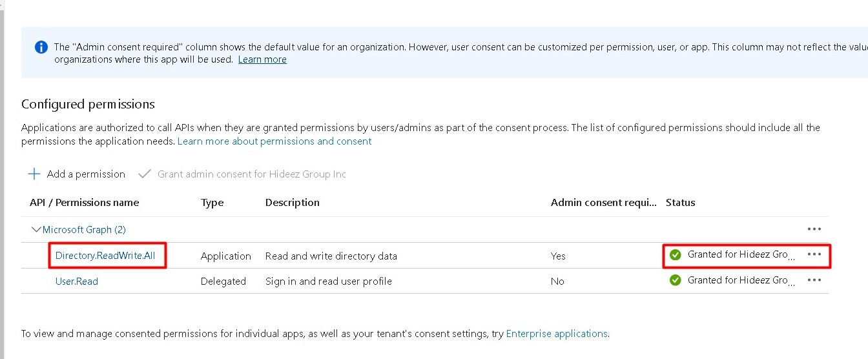
Task: Click the blue info icon in the banner
Action: coord(41,47)
